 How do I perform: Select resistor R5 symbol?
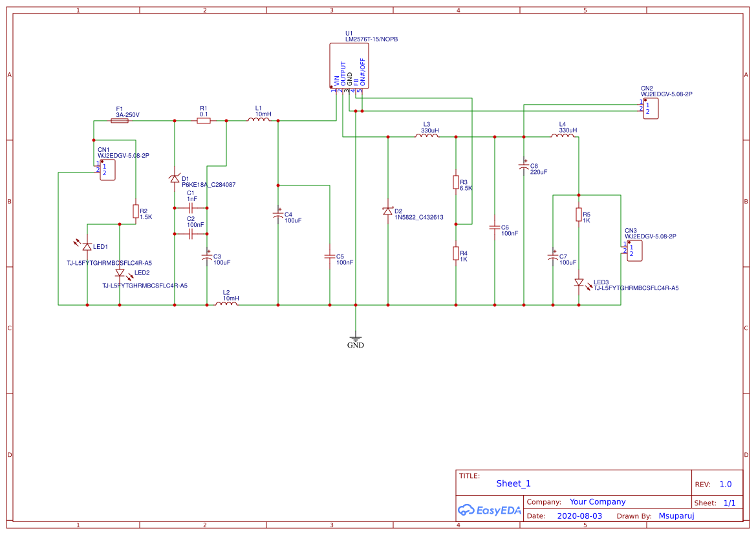pyautogui.click(x=579, y=215)
